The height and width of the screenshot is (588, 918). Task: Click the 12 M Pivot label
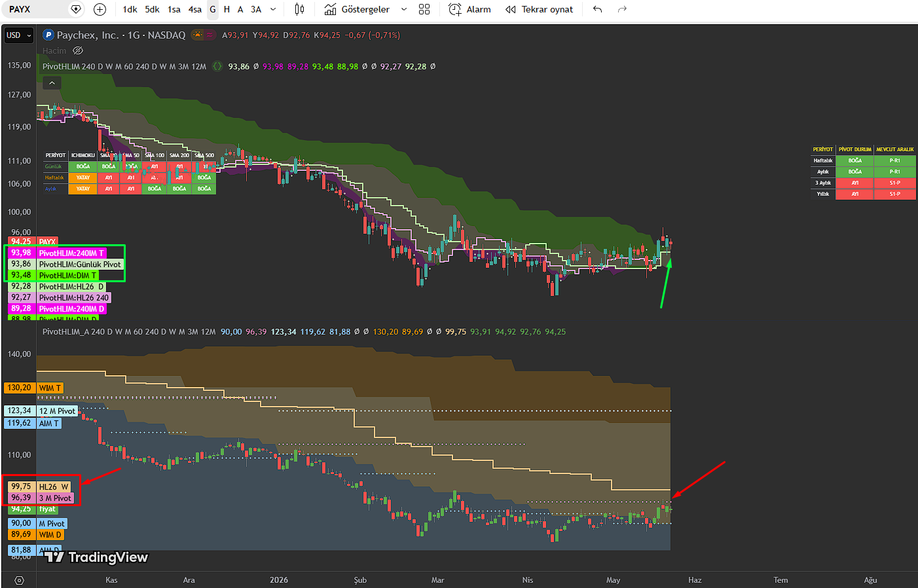pyautogui.click(x=41, y=411)
